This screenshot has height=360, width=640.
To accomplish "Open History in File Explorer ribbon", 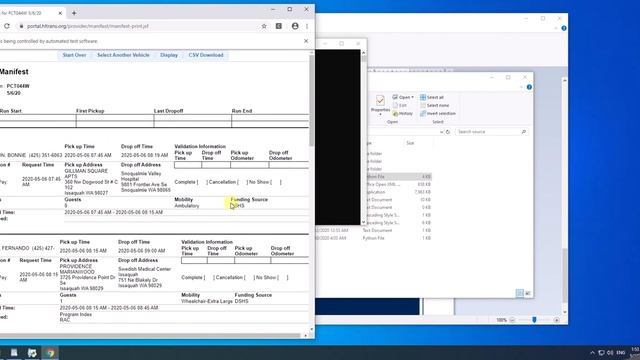I will click(403, 113).
